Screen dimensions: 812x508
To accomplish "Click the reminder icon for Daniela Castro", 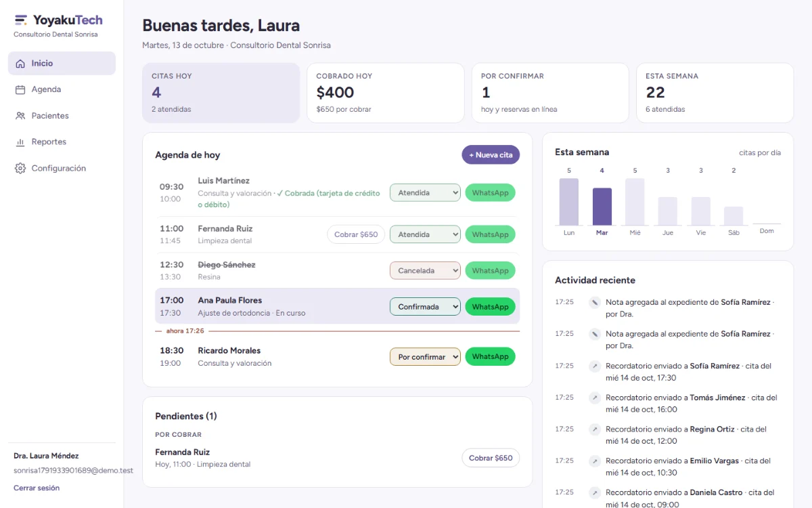I will click(x=595, y=492).
